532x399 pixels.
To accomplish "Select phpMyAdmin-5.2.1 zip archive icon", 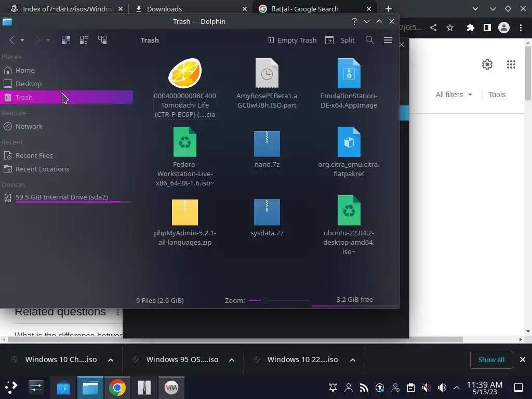I will click(x=185, y=212).
